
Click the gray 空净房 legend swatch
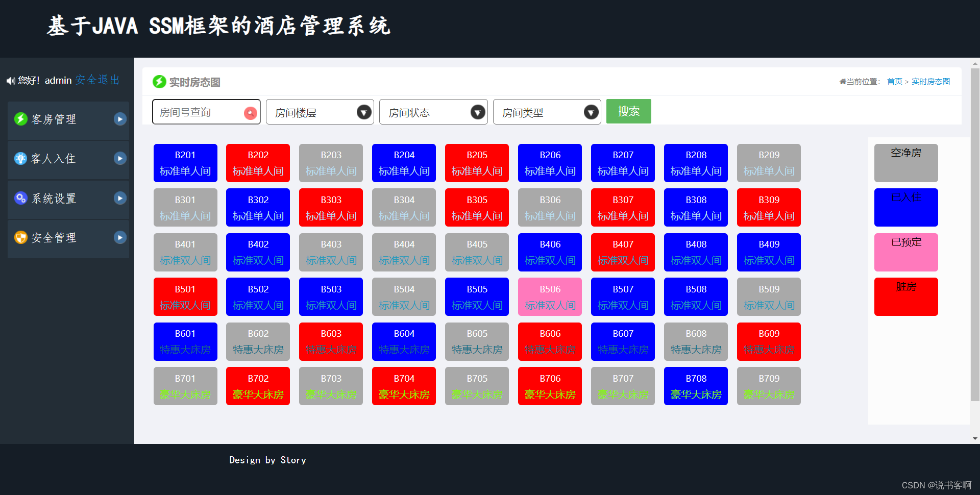[906, 163]
